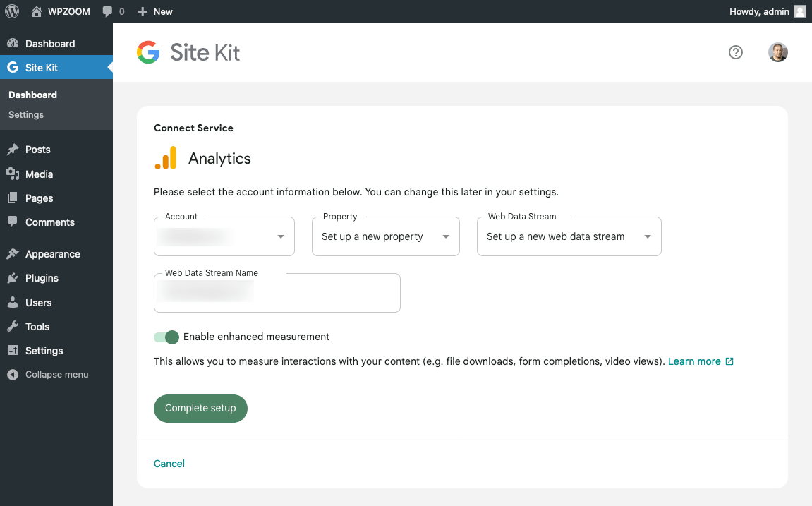Click the admin avatar in top bar
This screenshot has width=812, height=506.
pos(800,11)
